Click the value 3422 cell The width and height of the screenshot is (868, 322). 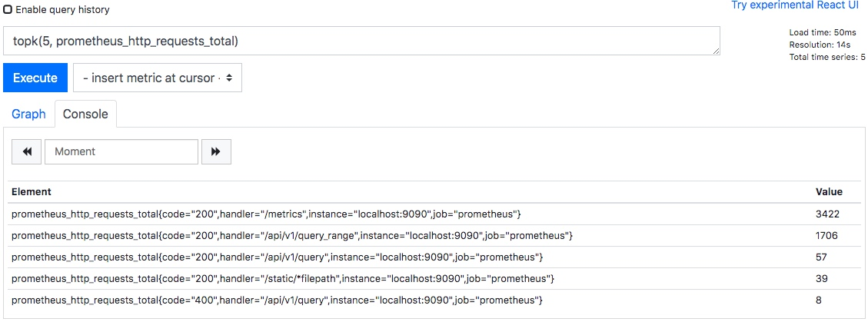point(827,213)
